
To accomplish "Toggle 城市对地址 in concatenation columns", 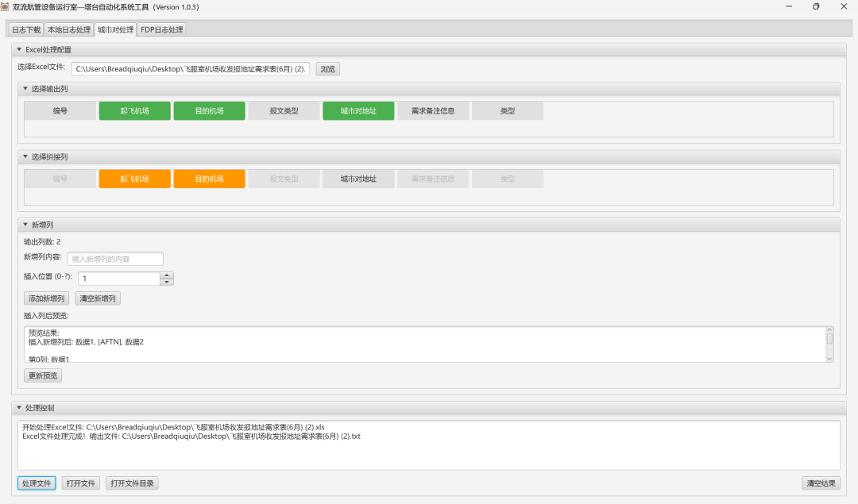I will (x=358, y=179).
